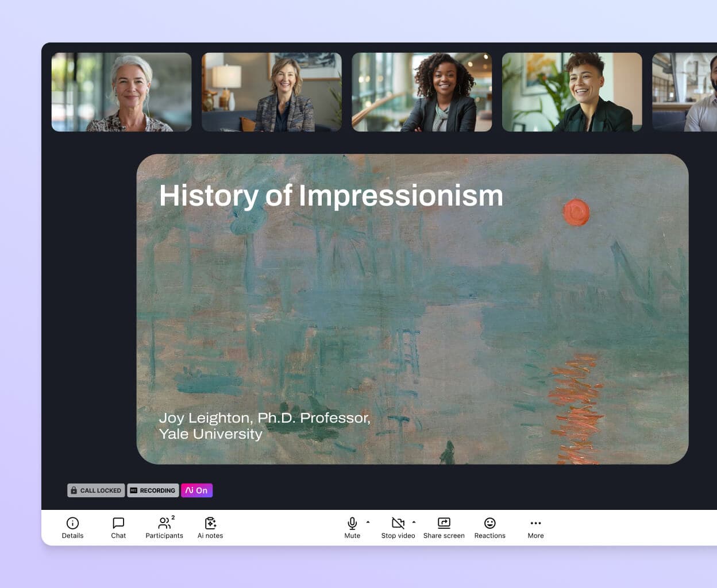
Task: Stop video camera feed
Action: 398,523
